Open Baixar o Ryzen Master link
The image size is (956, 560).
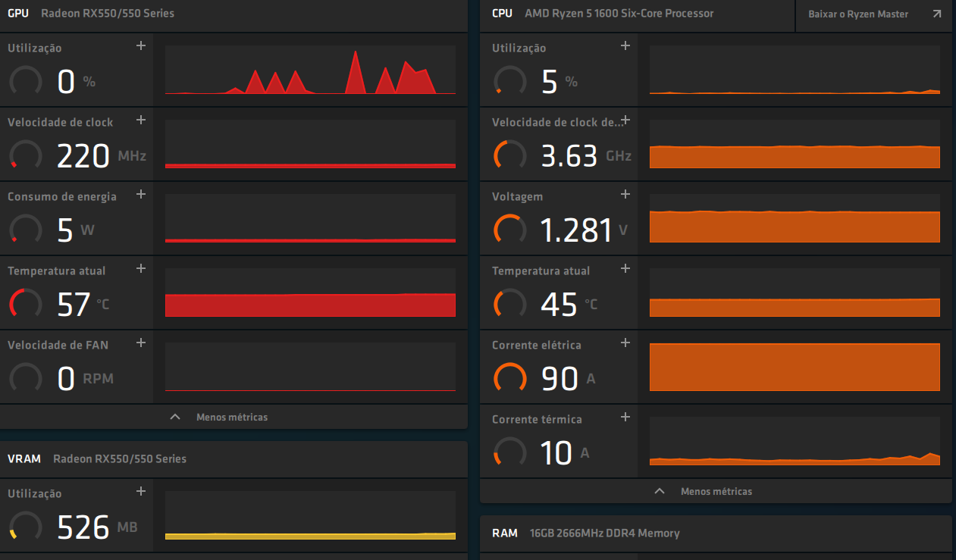point(873,14)
